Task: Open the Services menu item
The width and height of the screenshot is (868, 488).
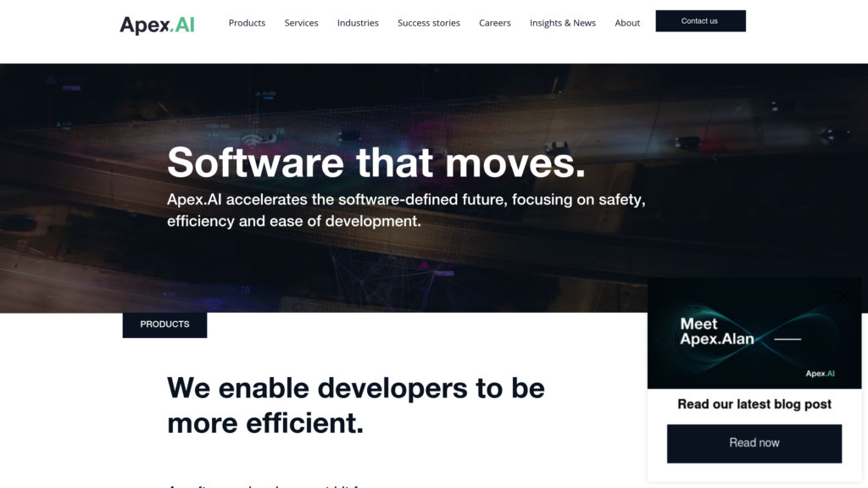Action: pos(301,23)
